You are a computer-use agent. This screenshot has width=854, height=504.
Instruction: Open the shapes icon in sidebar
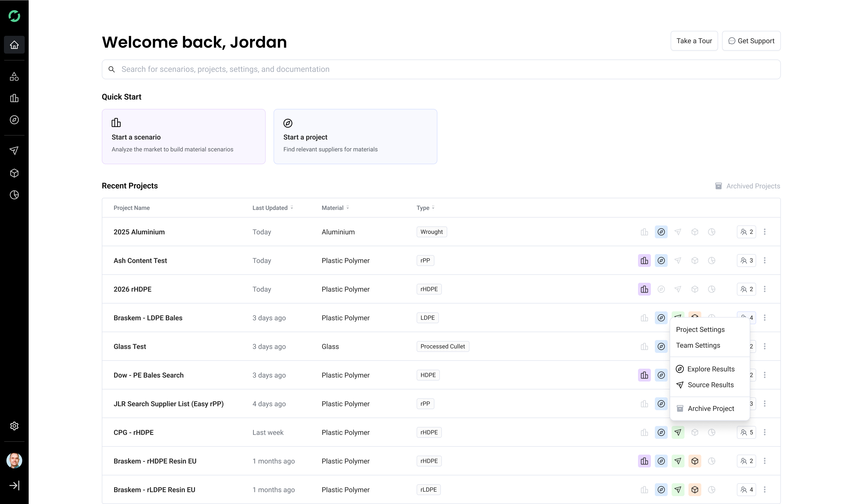(14, 77)
